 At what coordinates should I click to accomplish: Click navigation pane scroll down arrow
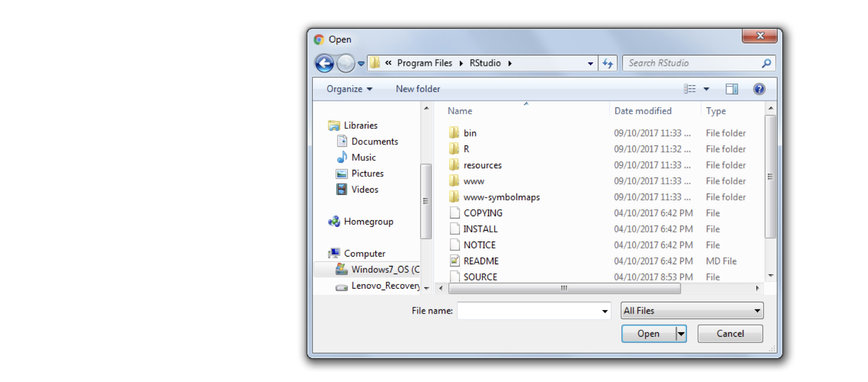point(426,288)
